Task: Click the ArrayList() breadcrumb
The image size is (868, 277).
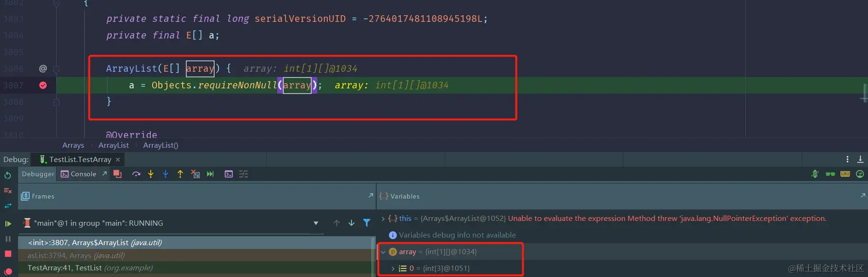Action: (161, 145)
